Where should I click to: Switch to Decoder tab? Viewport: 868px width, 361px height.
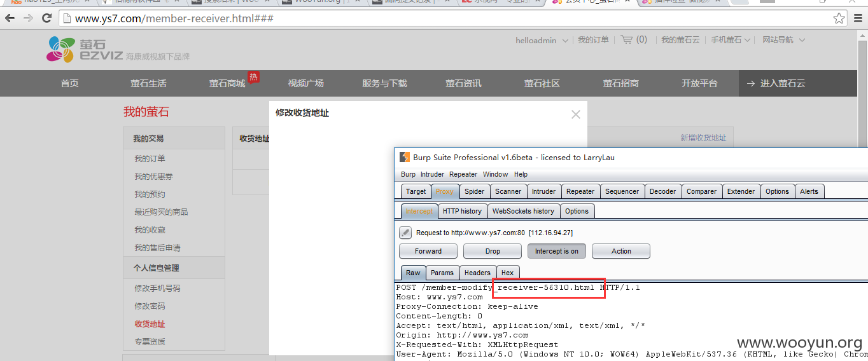coord(662,191)
